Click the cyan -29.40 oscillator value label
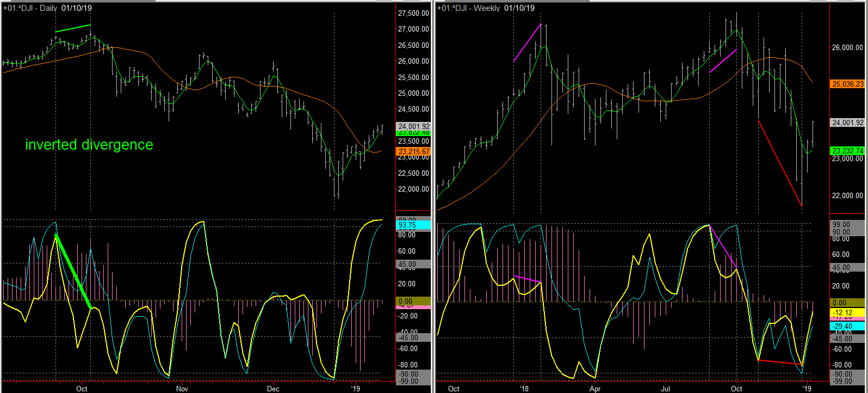The image size is (868, 393). click(x=847, y=326)
